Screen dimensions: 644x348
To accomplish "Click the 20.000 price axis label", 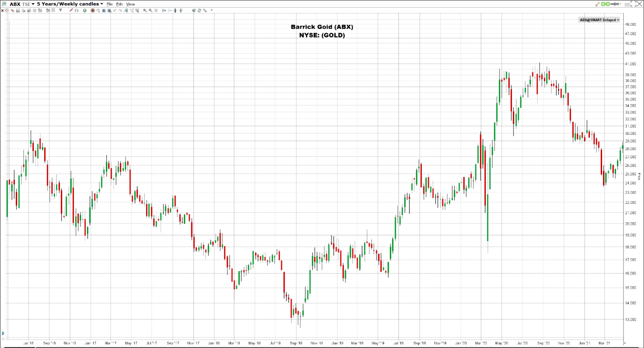I will pos(631,224).
